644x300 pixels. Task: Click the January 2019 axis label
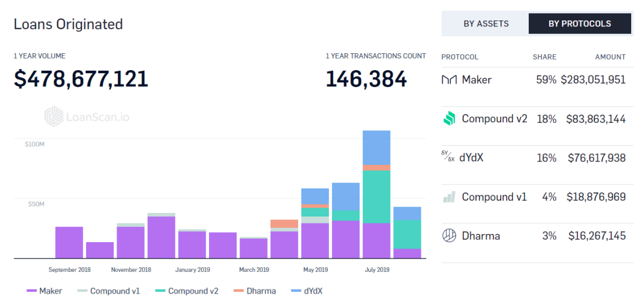pos(193,270)
